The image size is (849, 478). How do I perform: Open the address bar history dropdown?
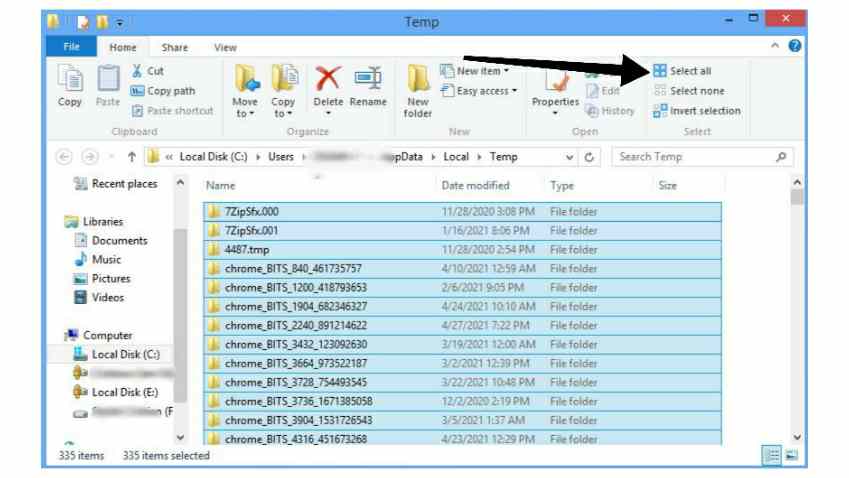tap(569, 158)
